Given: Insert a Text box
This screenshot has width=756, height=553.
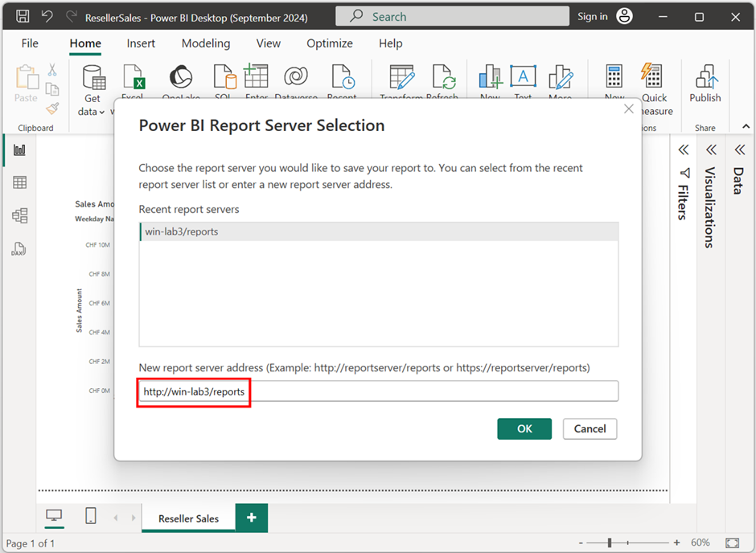Looking at the screenshot, I should (x=523, y=76).
